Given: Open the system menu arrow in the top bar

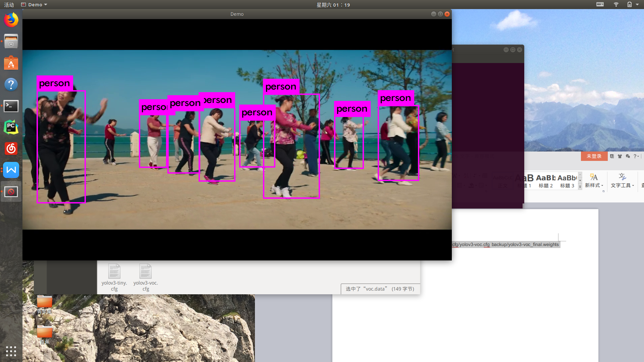Looking at the screenshot, I should [x=637, y=5].
